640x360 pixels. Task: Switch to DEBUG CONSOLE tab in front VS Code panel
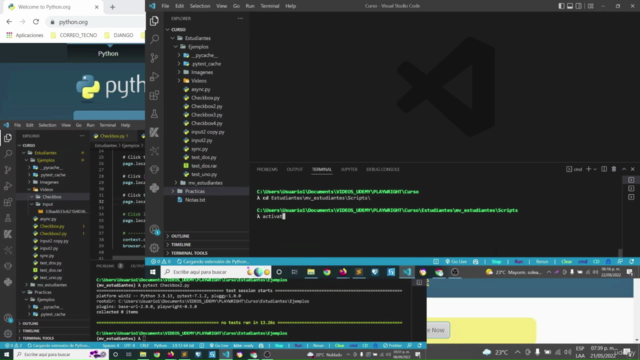click(383, 169)
